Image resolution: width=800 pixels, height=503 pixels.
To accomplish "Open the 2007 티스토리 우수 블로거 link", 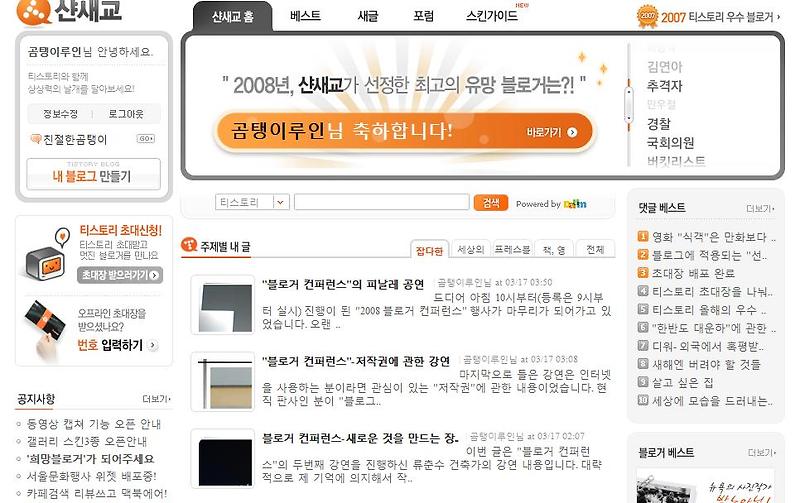I will [x=720, y=17].
